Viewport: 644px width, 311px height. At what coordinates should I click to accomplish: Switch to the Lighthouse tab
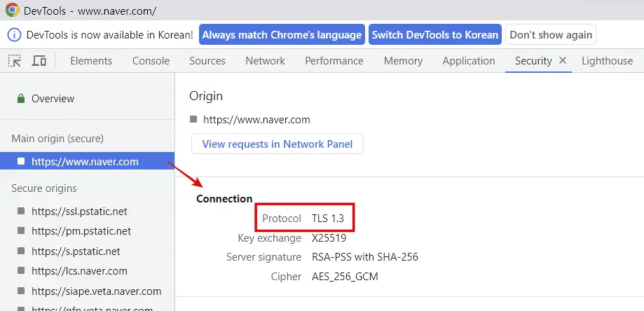tap(608, 61)
